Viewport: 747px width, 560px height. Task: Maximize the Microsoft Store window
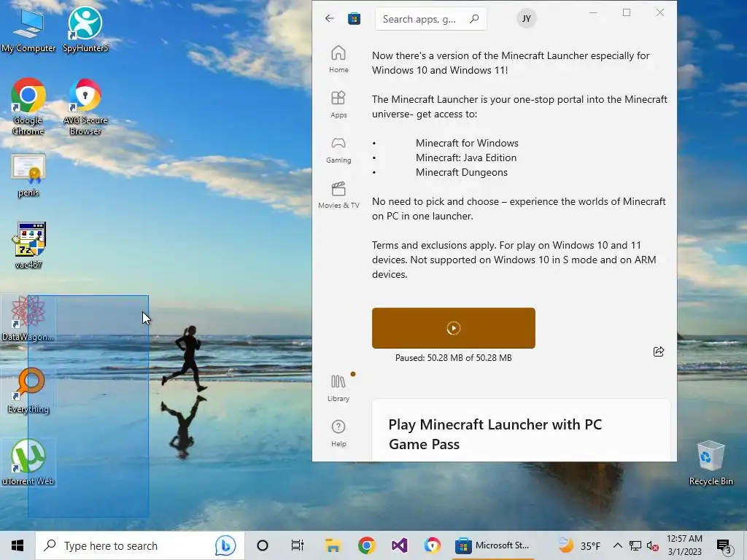627,13
